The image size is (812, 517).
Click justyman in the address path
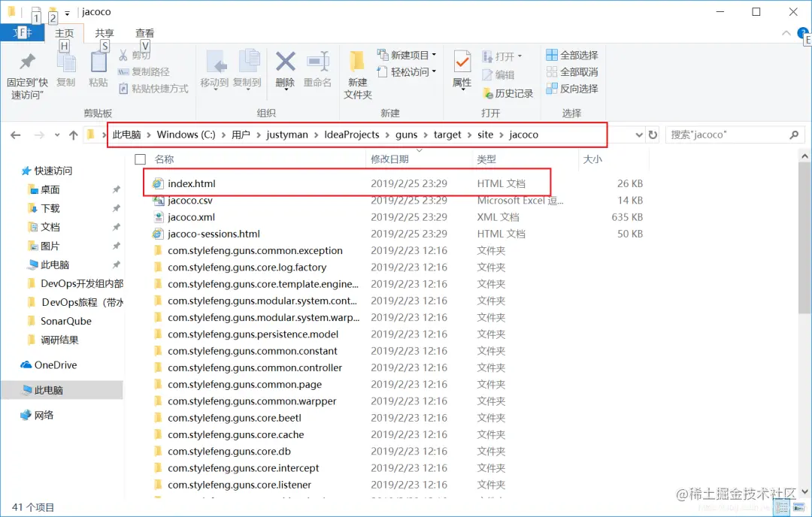coord(287,135)
